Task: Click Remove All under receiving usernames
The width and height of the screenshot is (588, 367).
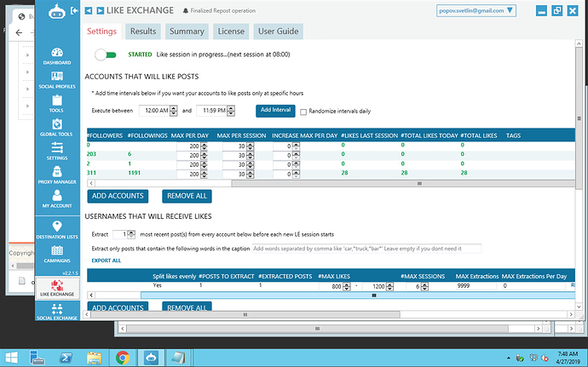Action: [187, 307]
